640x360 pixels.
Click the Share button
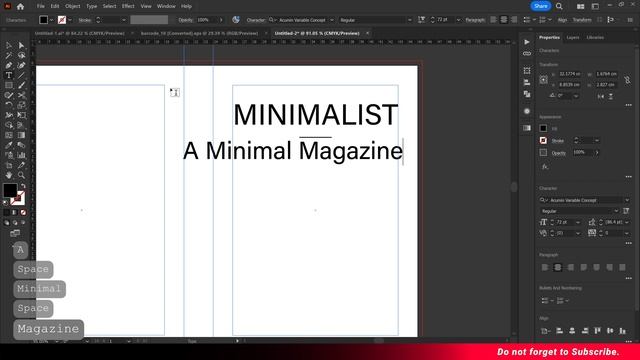pyautogui.click(x=540, y=6)
